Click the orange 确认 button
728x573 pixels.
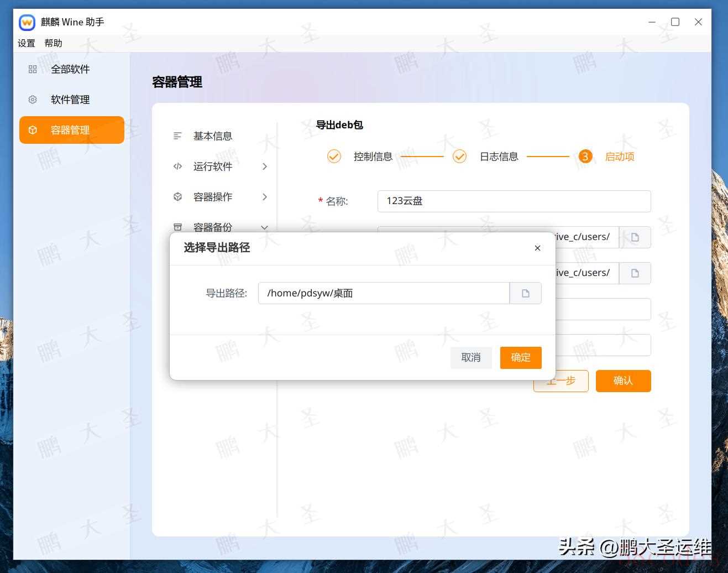pos(623,381)
